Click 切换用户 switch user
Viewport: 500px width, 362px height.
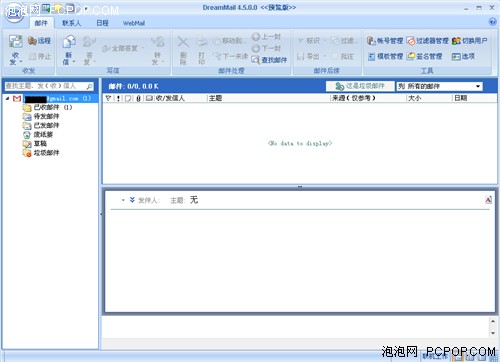pos(470,41)
